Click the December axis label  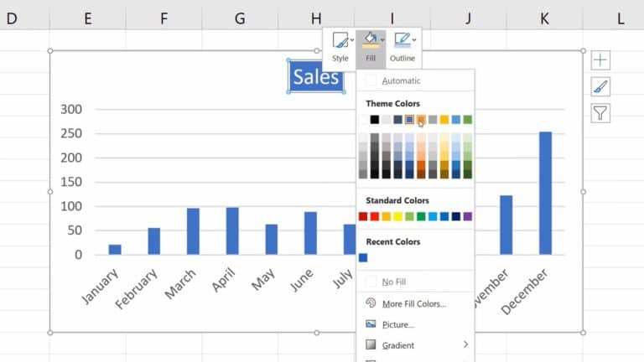click(x=524, y=291)
